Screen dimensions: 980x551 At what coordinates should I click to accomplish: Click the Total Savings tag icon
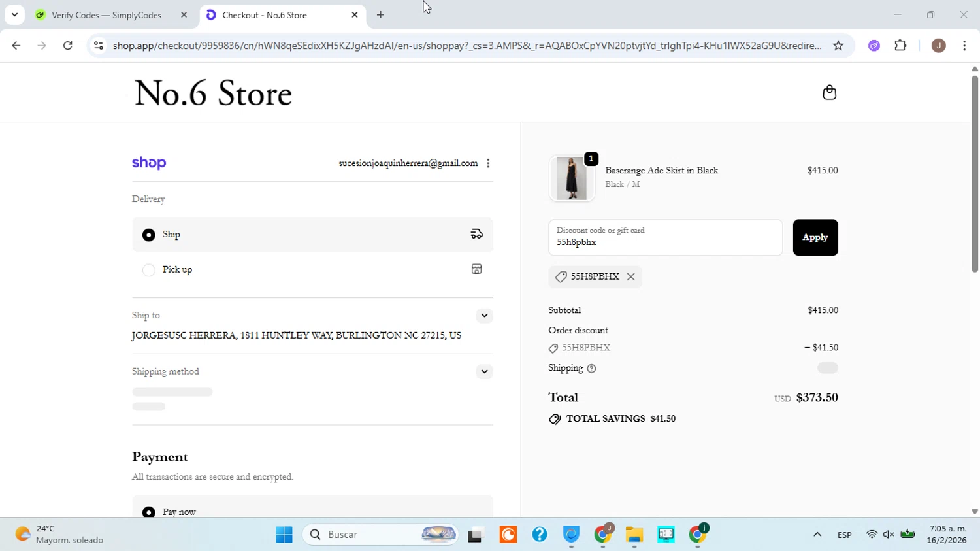[x=555, y=419]
